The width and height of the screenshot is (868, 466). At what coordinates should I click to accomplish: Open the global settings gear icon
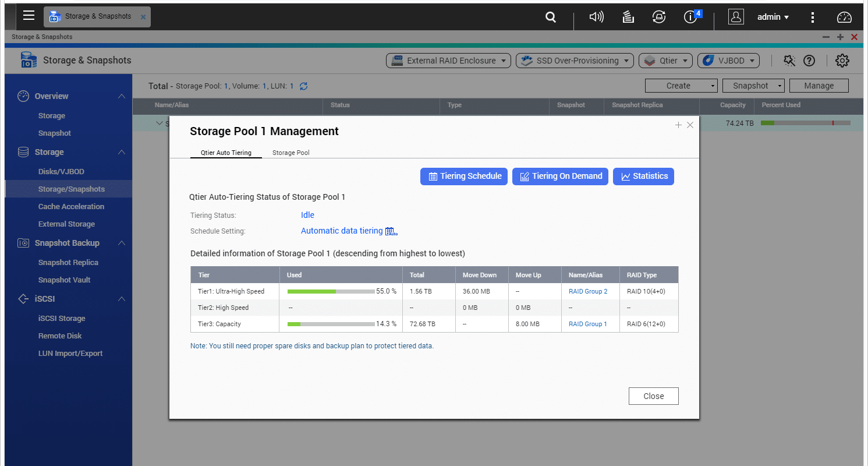(842, 60)
